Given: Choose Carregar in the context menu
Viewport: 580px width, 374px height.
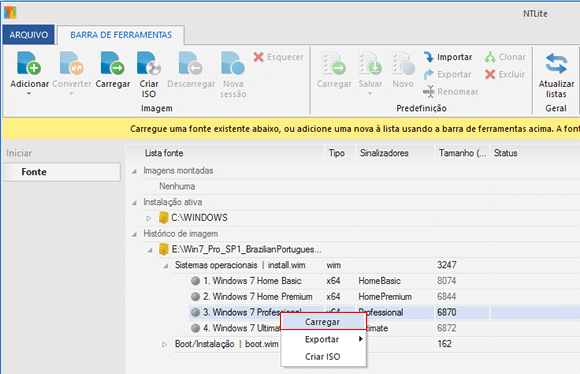Looking at the screenshot, I should (x=323, y=322).
